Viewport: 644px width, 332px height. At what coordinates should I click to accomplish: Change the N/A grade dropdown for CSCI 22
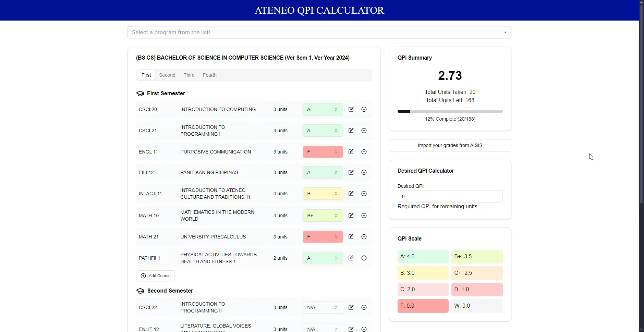322,307
